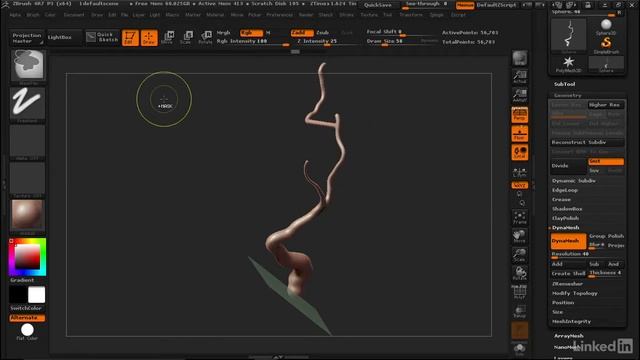Select the PolyMesh3D star icon
The height and width of the screenshot is (360, 640).
tap(568, 64)
